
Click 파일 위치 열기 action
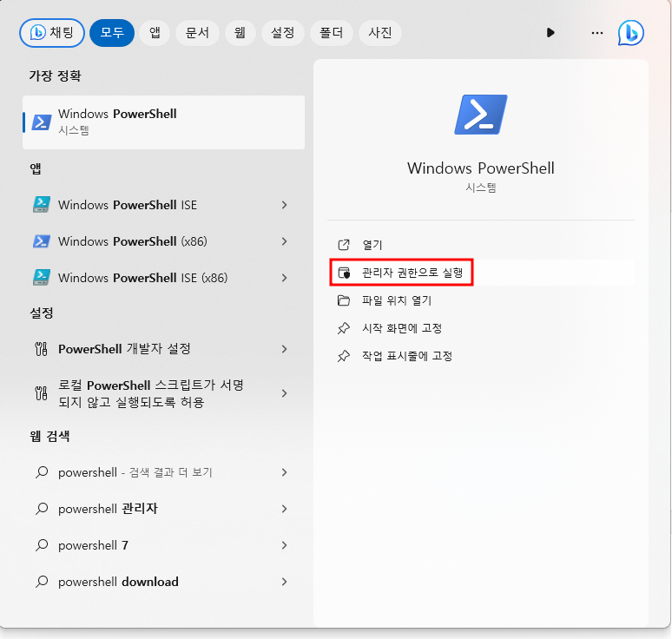click(481, 300)
